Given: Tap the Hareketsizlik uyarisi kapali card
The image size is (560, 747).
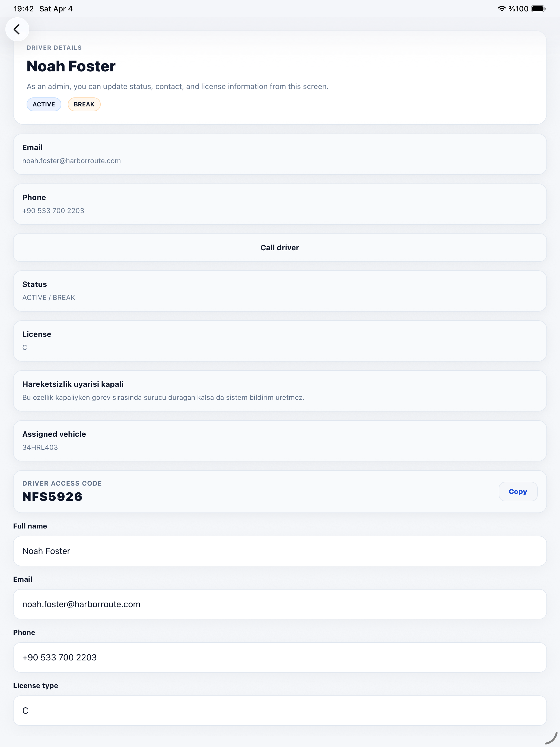Looking at the screenshot, I should pos(280,391).
